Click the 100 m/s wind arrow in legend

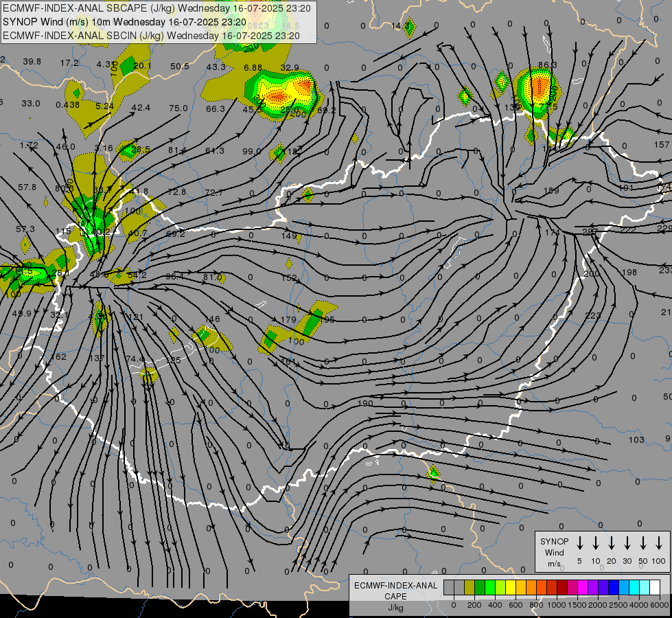click(x=659, y=543)
